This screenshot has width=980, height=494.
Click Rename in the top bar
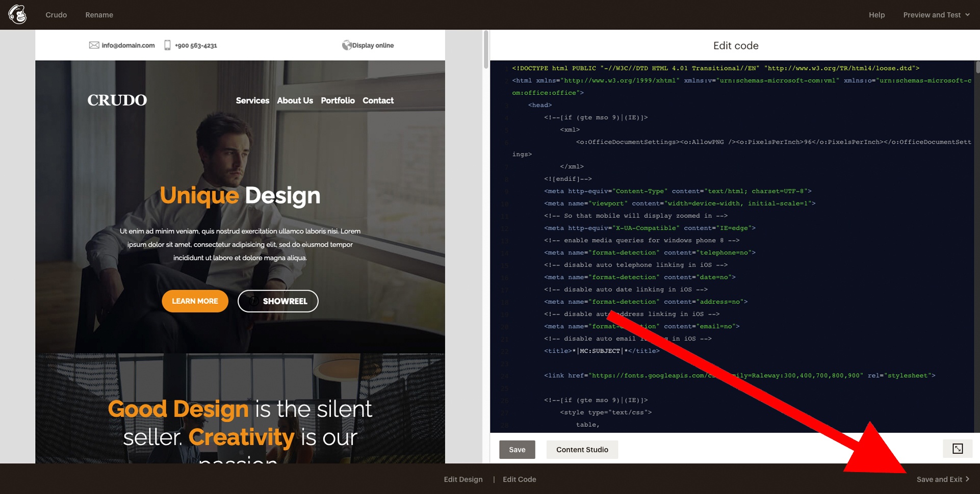point(99,15)
